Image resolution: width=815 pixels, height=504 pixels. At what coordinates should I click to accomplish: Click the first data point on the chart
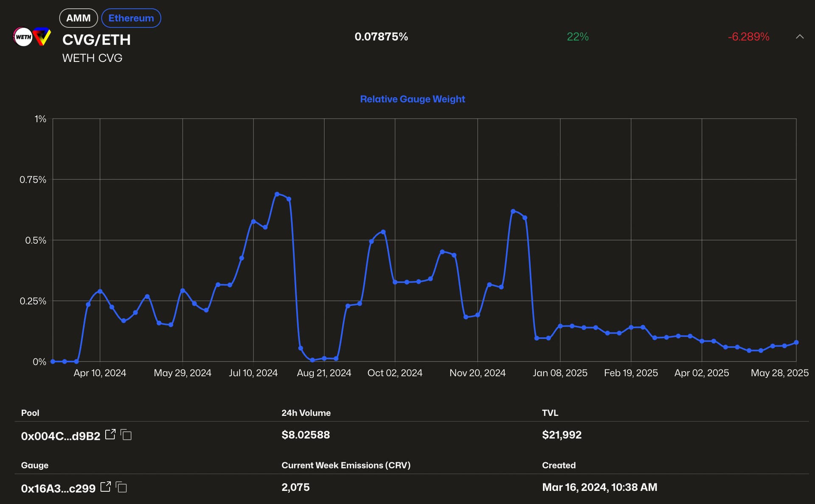[x=53, y=361]
